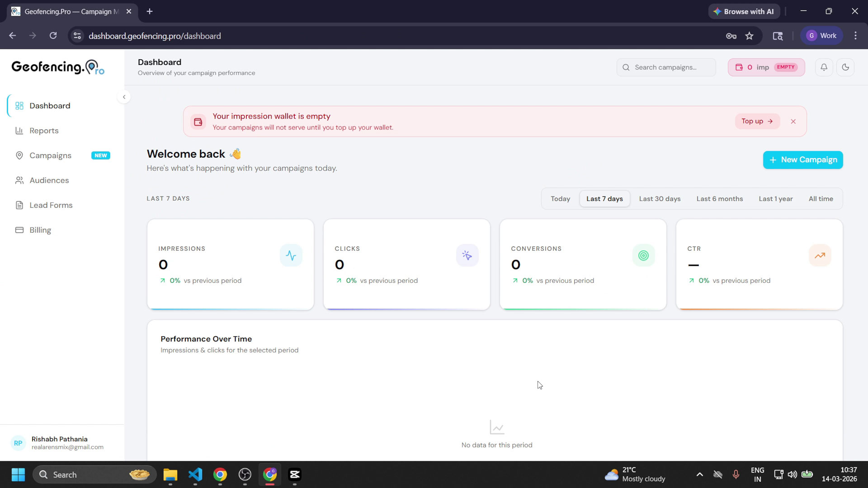Click the notifications bell
The height and width of the screenshot is (488, 868).
[824, 67]
